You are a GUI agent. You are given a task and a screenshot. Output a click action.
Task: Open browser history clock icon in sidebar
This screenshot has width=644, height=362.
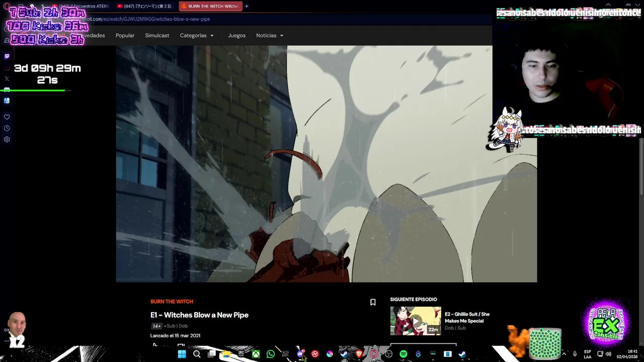7,128
